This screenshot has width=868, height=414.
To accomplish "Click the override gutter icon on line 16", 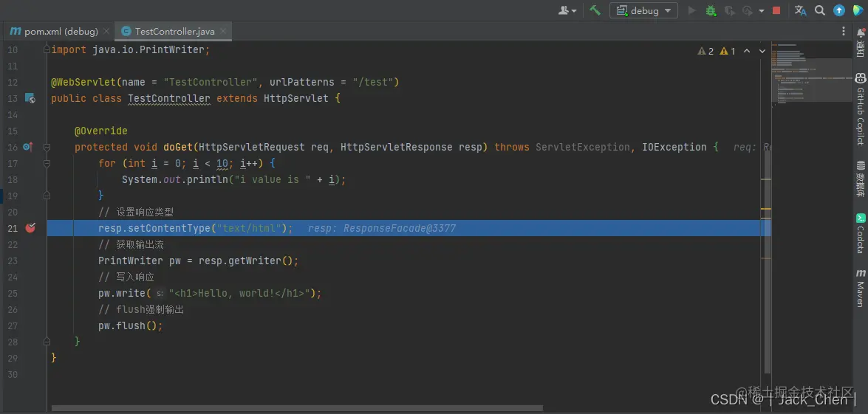I will [x=28, y=147].
